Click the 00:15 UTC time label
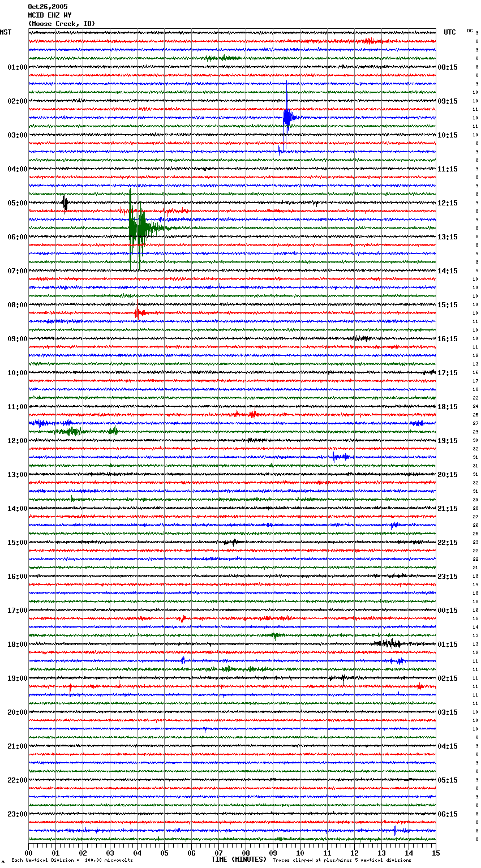481x868 pixels. (448, 611)
